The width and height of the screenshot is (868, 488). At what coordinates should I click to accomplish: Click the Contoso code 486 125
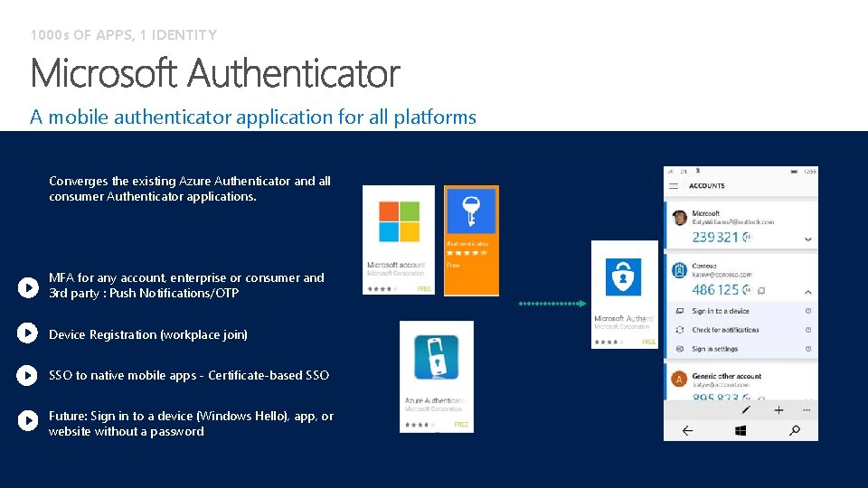coord(715,289)
